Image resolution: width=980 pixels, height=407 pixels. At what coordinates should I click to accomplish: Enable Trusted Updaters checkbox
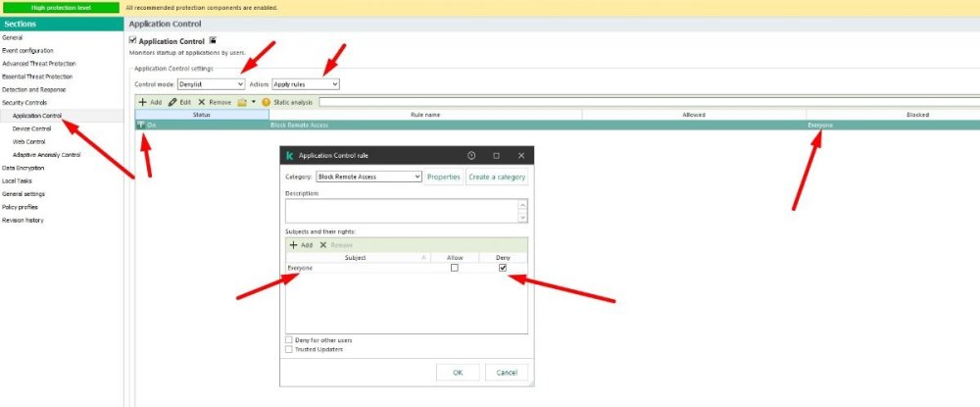[289, 349]
